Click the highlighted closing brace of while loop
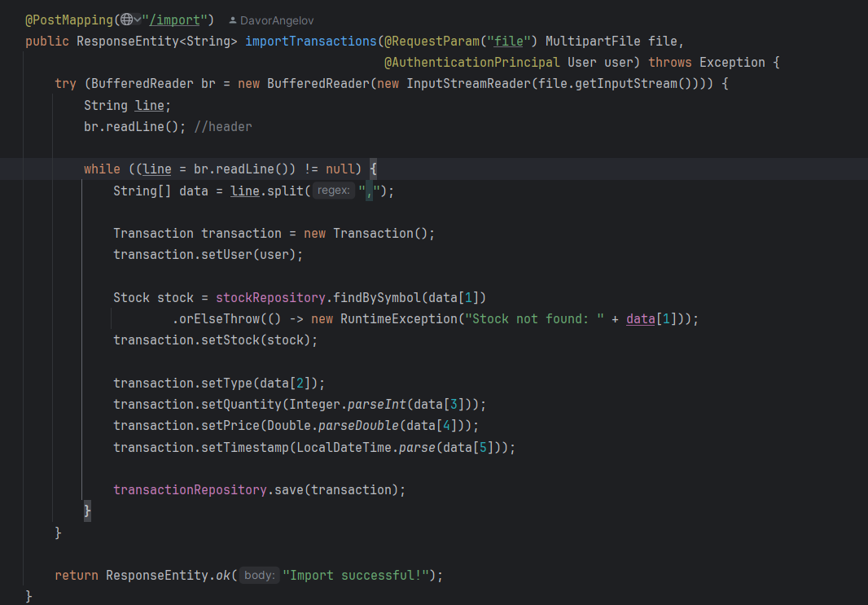Viewport: 868px width, 605px height. pos(88,511)
